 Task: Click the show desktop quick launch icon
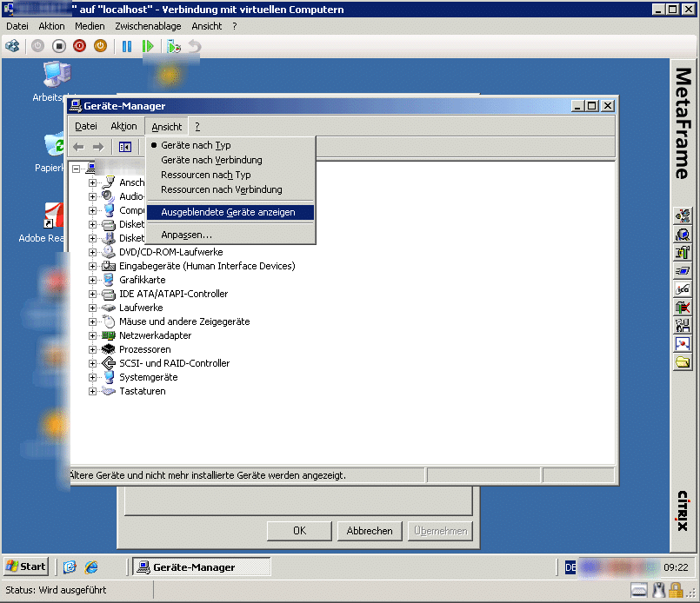coord(70,567)
